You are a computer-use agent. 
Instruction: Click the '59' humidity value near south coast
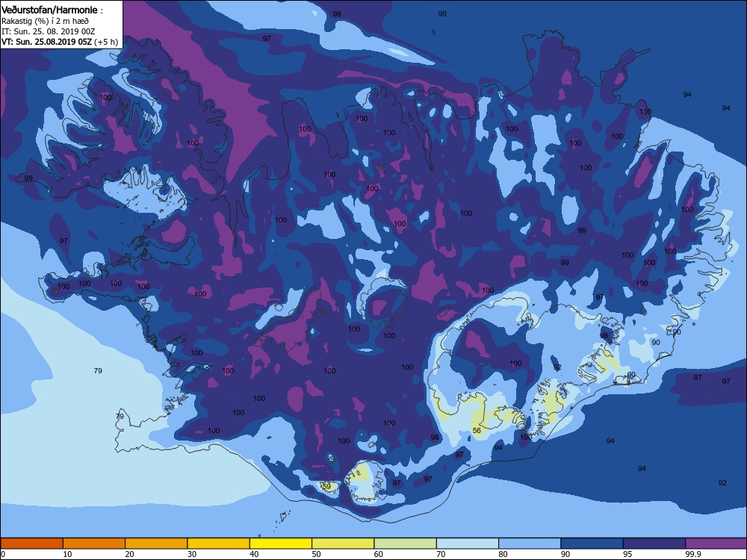coord(326,487)
